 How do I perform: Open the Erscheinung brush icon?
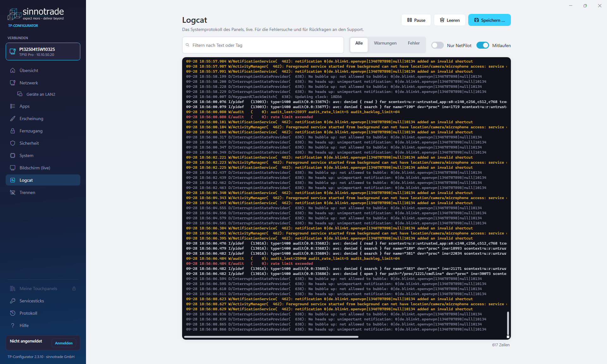point(13,118)
